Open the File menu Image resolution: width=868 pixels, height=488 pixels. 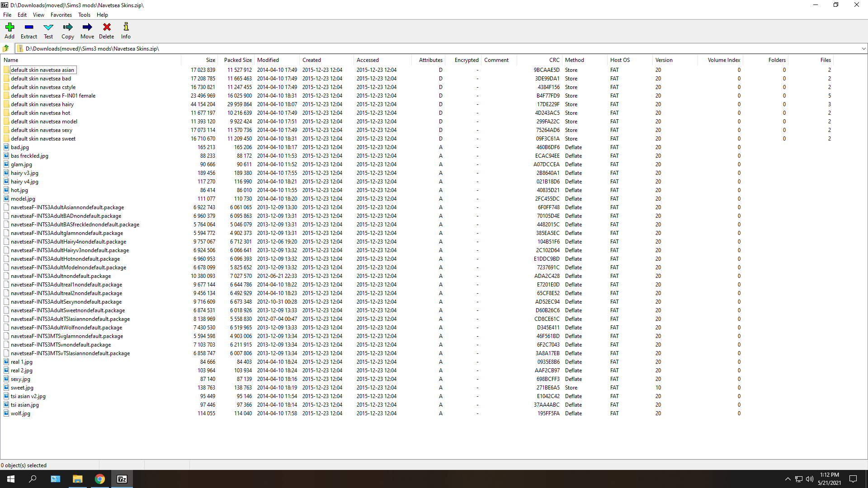(x=7, y=15)
